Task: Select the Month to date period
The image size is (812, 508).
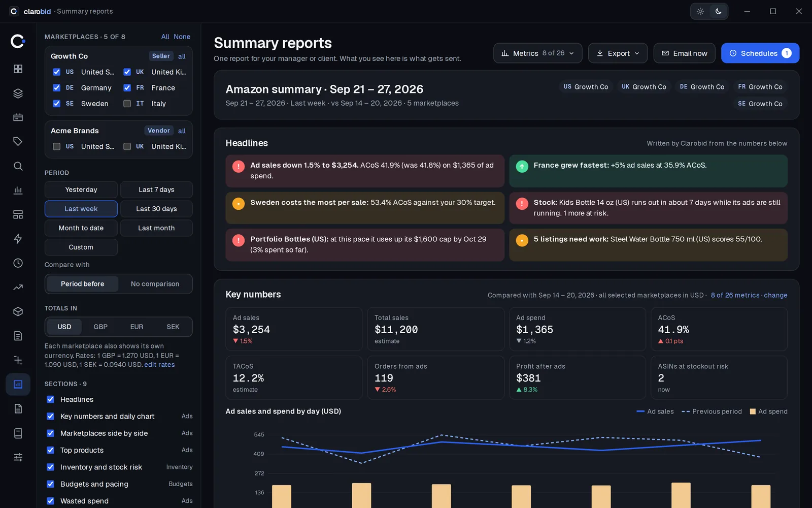Action: tap(81, 228)
